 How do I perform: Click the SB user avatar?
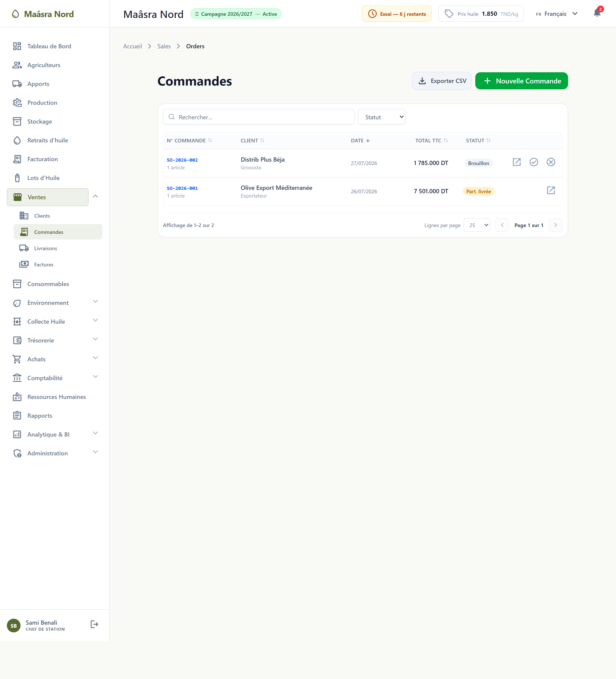coord(14,626)
